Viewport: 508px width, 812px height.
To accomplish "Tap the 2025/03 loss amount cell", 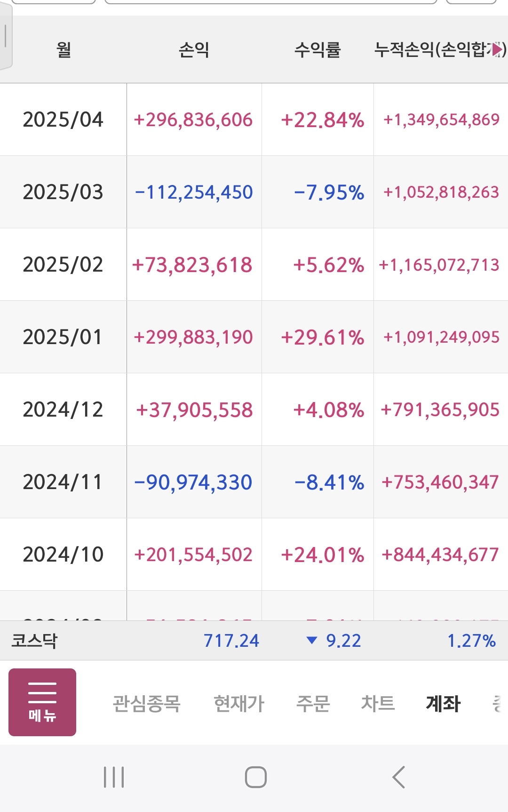I will (x=194, y=192).
